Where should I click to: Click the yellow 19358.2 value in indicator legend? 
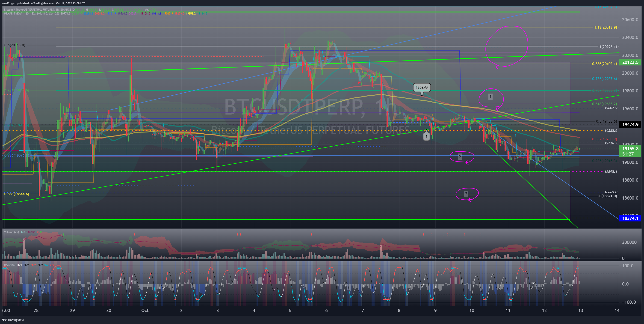pyautogui.click(x=191, y=14)
